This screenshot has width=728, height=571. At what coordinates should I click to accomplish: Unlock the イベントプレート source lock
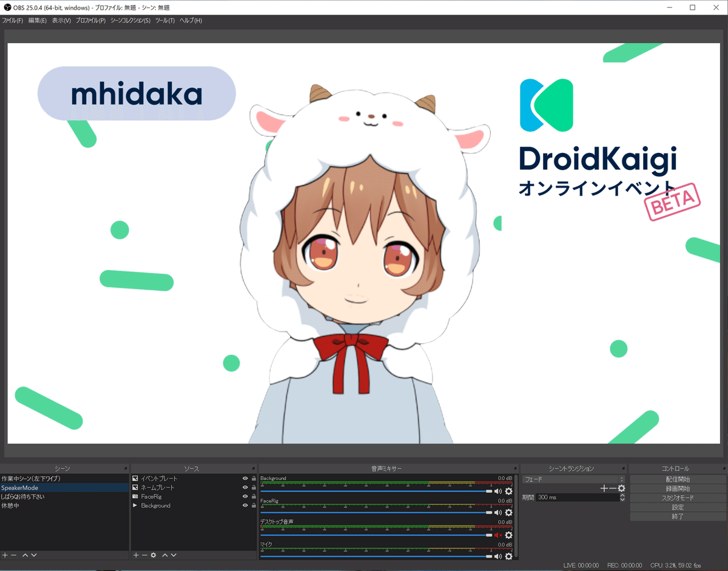click(254, 478)
